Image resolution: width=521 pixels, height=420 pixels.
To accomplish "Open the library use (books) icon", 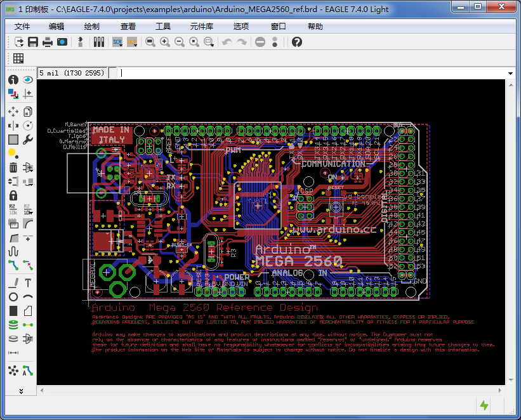I will [x=99, y=42].
